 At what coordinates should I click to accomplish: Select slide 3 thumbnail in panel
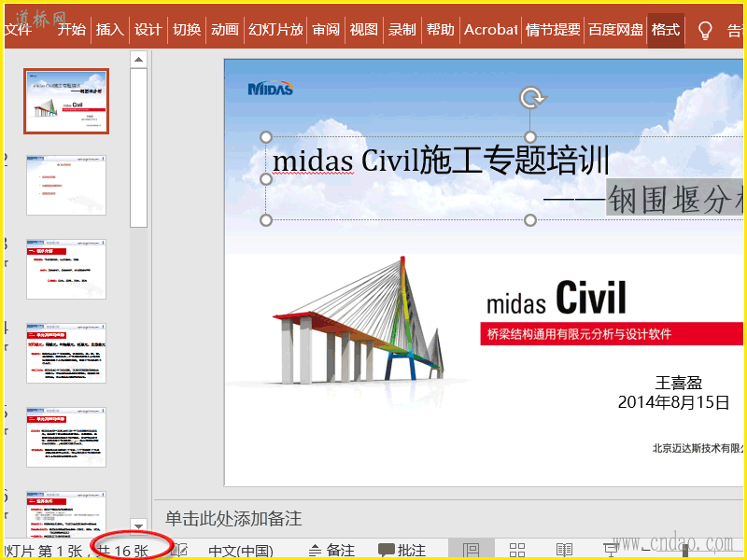(66, 269)
